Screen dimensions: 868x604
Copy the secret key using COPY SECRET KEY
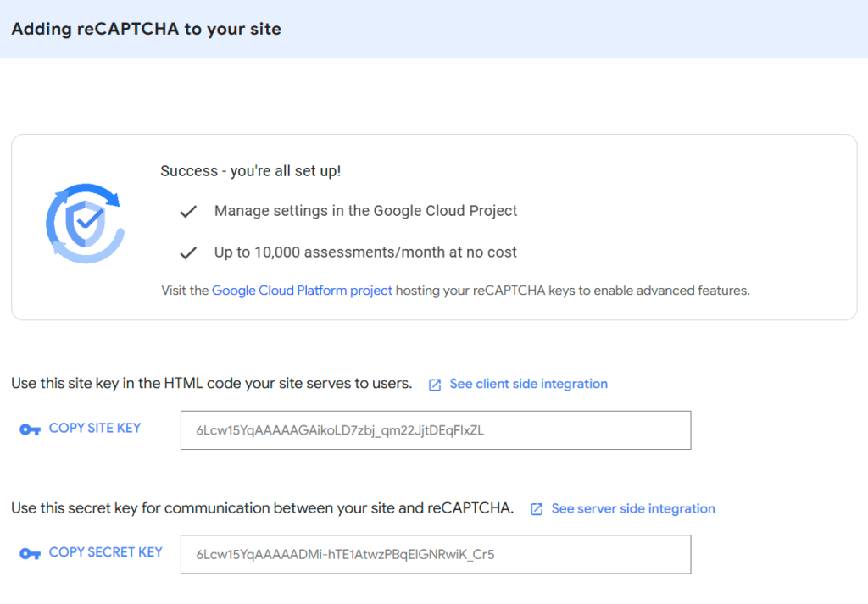pyautogui.click(x=106, y=552)
